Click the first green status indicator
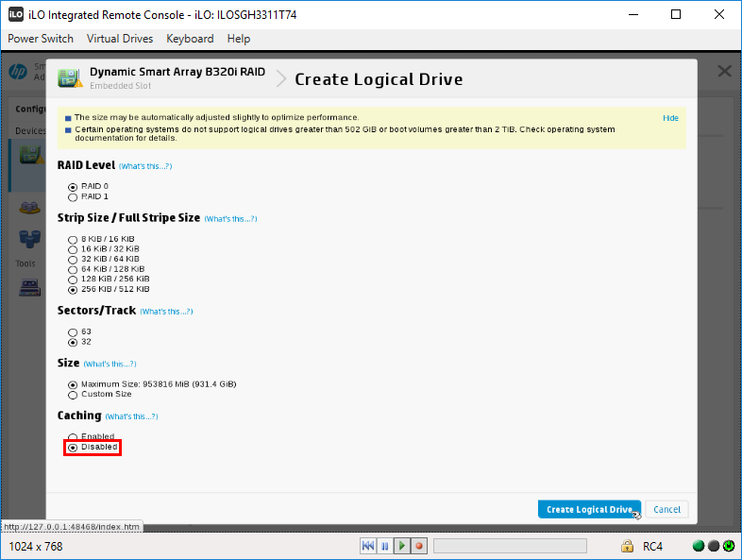This screenshot has width=742, height=560. (699, 546)
